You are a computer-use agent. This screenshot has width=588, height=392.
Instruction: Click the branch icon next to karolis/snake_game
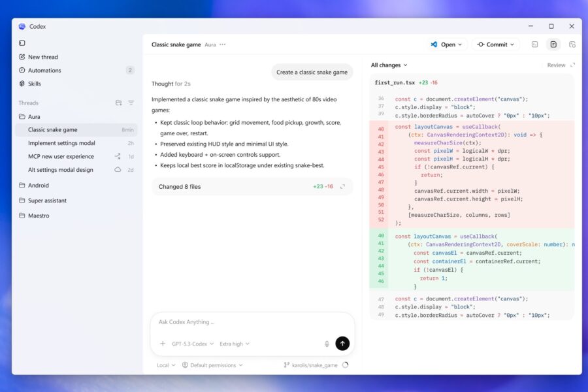[x=287, y=365]
